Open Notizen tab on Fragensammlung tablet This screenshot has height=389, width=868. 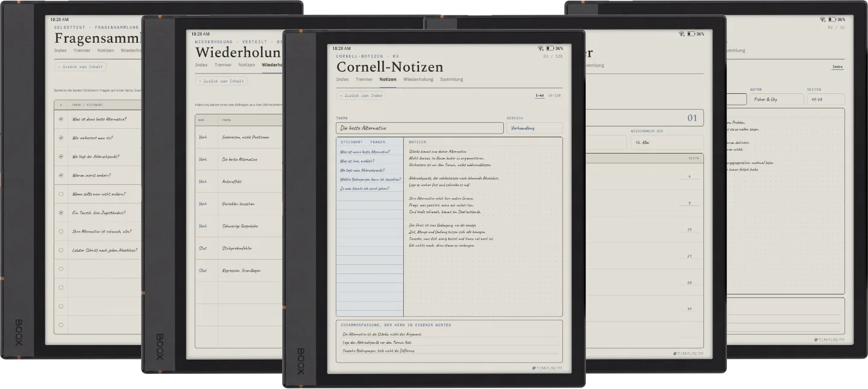tap(106, 51)
